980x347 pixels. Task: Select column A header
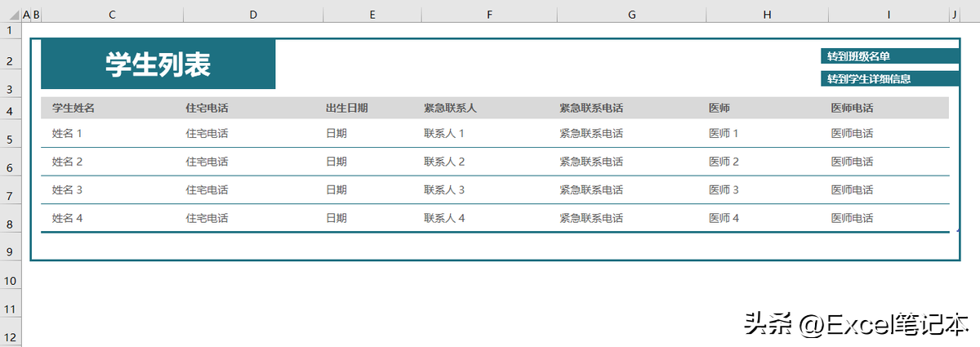(26, 16)
